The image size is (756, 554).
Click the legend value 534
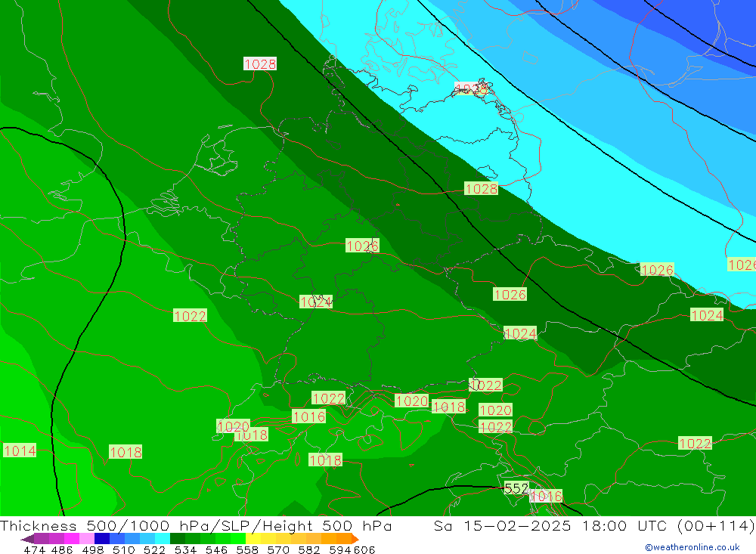point(185,549)
